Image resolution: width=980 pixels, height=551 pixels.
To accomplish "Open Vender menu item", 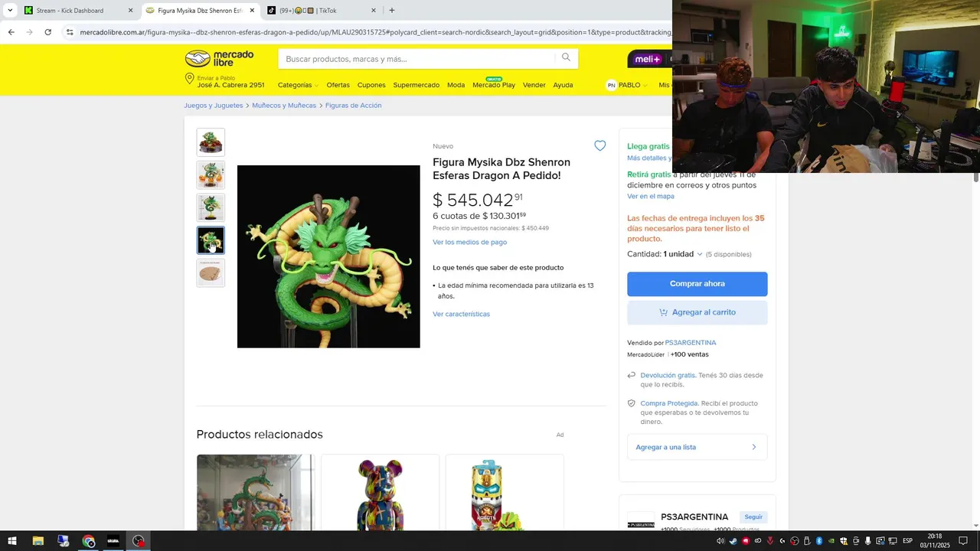I will [534, 85].
